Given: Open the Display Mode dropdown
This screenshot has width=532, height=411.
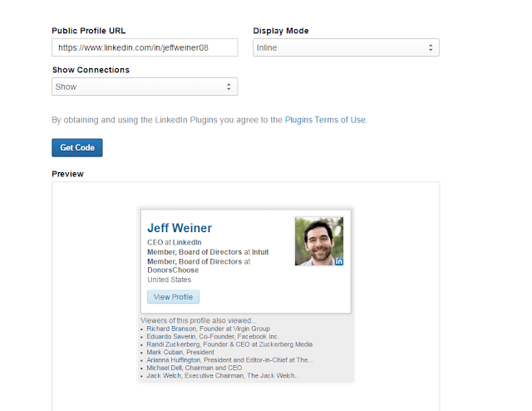Looking at the screenshot, I should (346, 47).
